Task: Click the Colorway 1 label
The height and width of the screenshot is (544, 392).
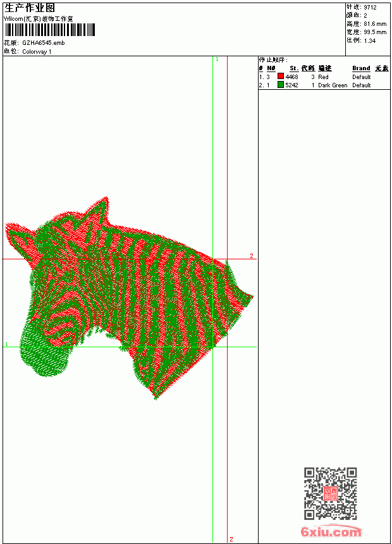Action: [37, 52]
